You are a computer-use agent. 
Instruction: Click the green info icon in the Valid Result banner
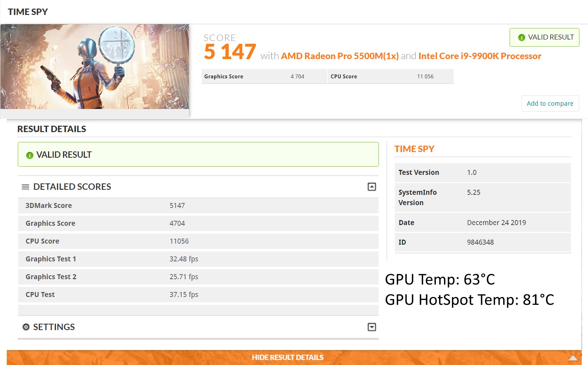click(30, 155)
